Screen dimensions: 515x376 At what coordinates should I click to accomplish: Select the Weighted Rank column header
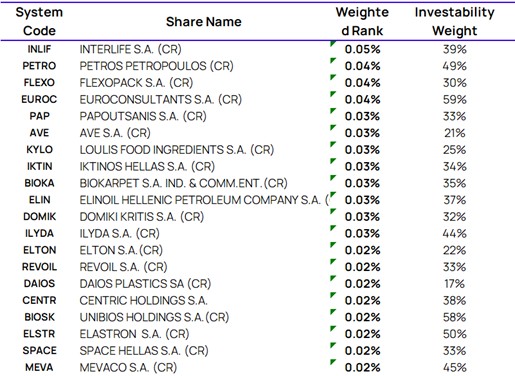click(362, 21)
